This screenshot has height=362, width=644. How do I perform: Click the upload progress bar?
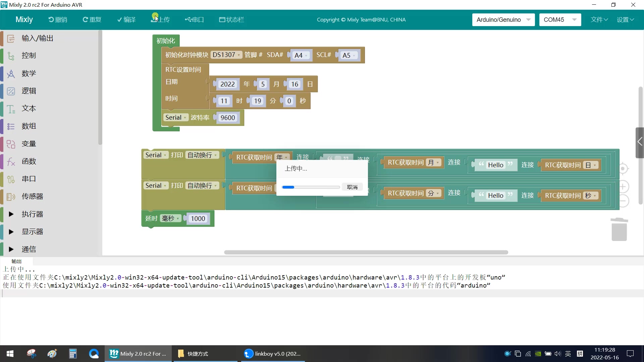pos(311,187)
